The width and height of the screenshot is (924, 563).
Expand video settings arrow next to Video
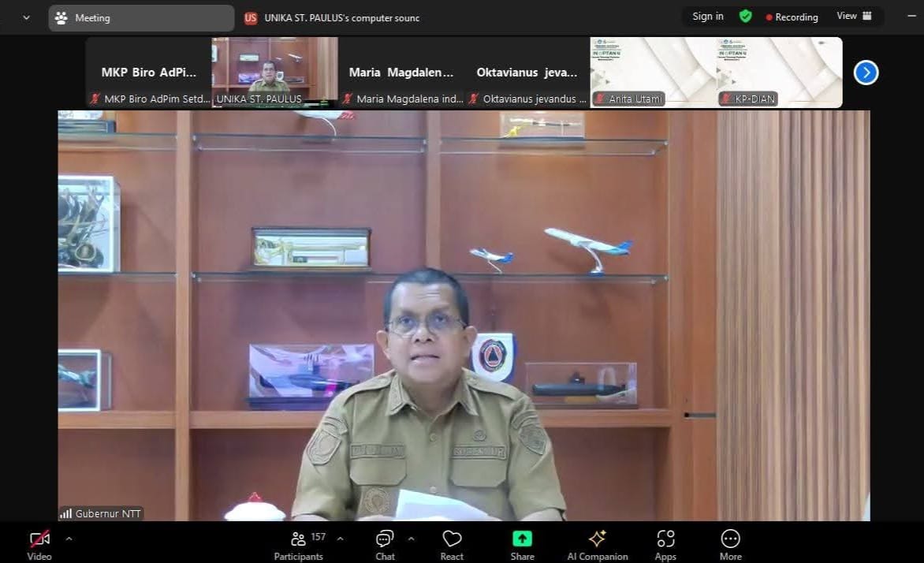tap(69, 539)
